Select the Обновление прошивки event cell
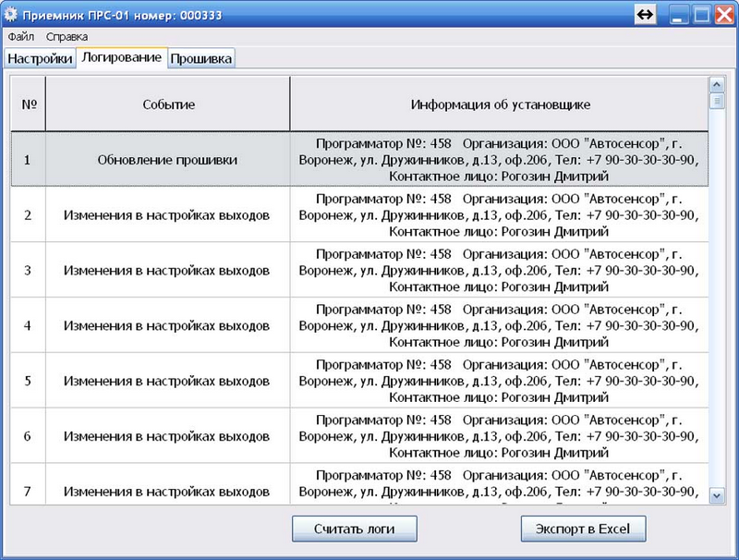 pyautogui.click(x=168, y=160)
